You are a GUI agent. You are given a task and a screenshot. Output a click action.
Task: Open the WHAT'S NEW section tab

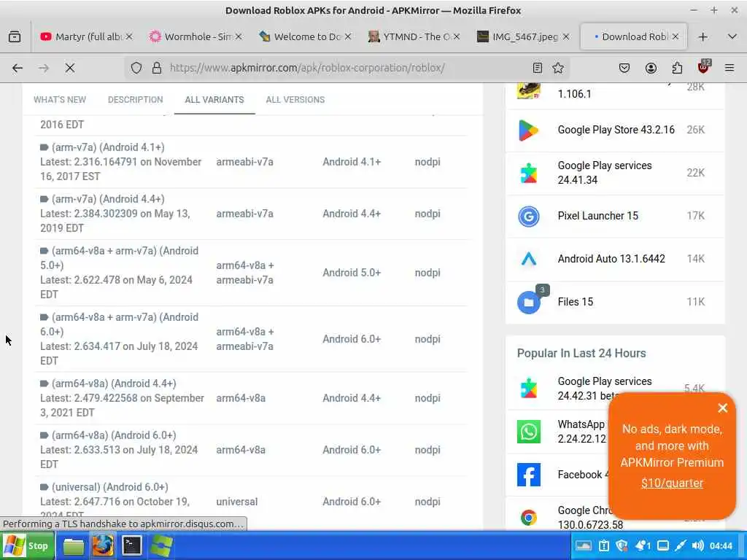(x=60, y=99)
